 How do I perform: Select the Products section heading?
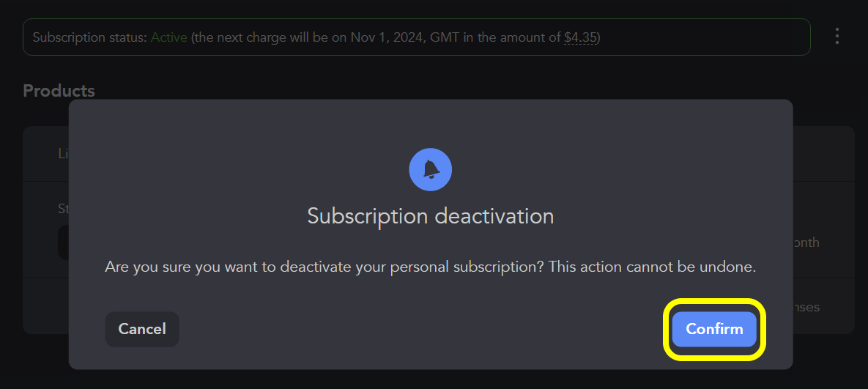[x=59, y=91]
